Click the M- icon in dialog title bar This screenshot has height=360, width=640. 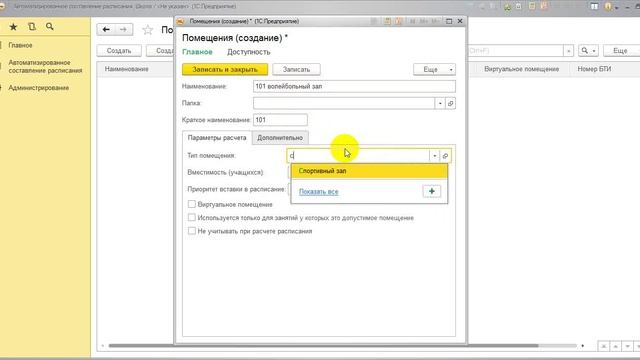pyautogui.click(x=435, y=21)
